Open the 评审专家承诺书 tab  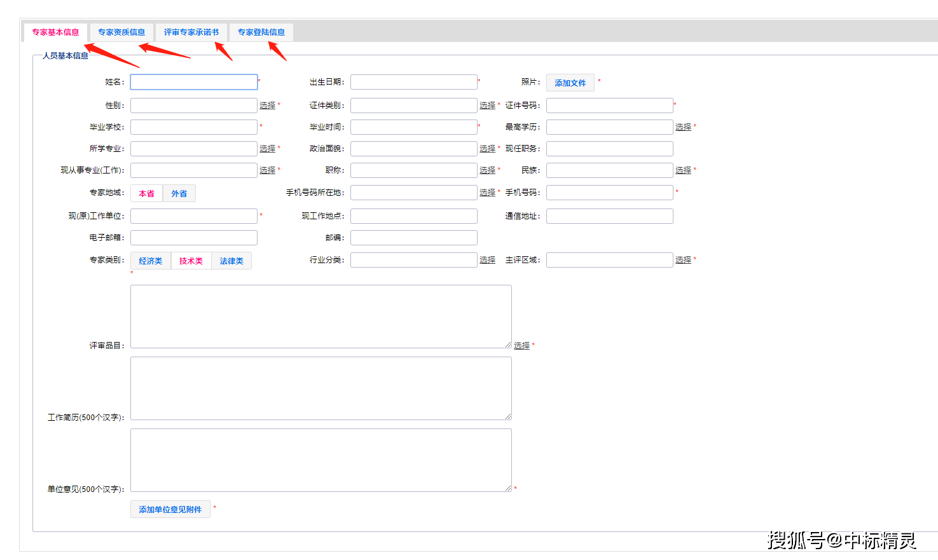point(191,32)
